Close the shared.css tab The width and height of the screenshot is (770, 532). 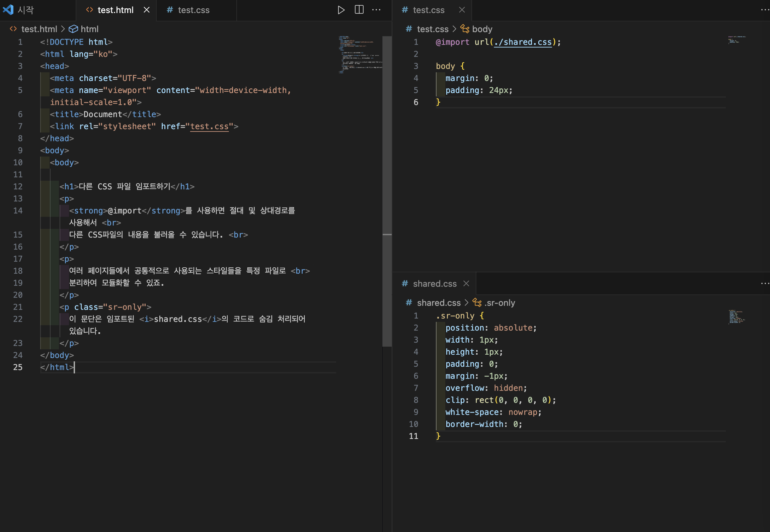466,283
